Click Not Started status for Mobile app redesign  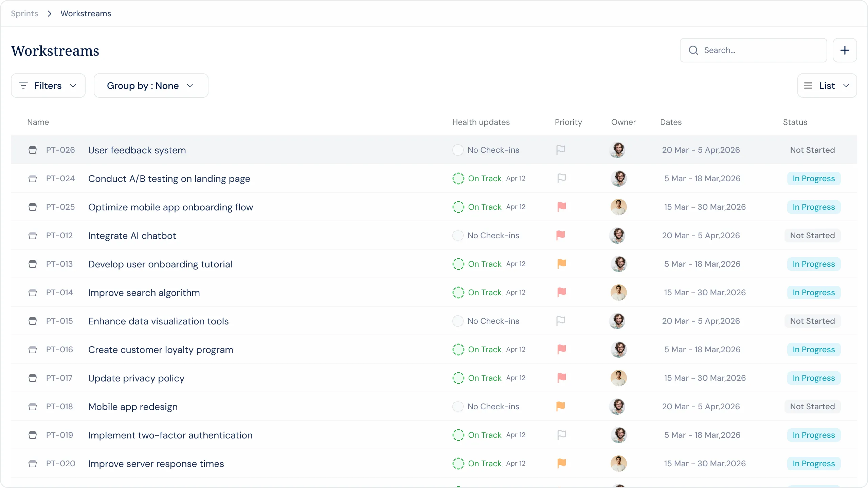812,407
